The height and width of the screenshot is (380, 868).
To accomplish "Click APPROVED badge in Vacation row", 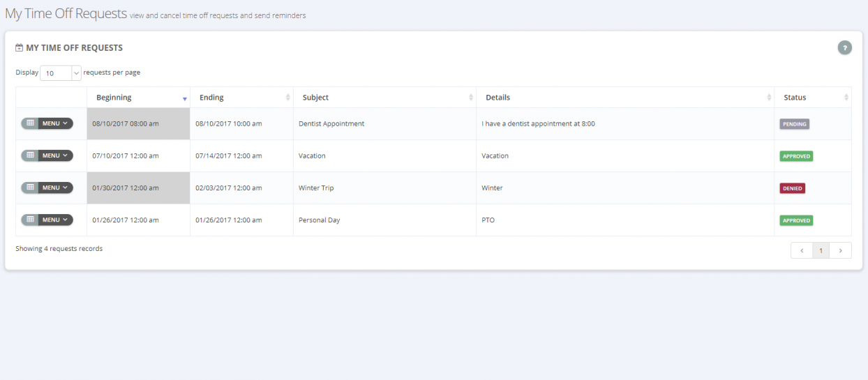I will (796, 156).
